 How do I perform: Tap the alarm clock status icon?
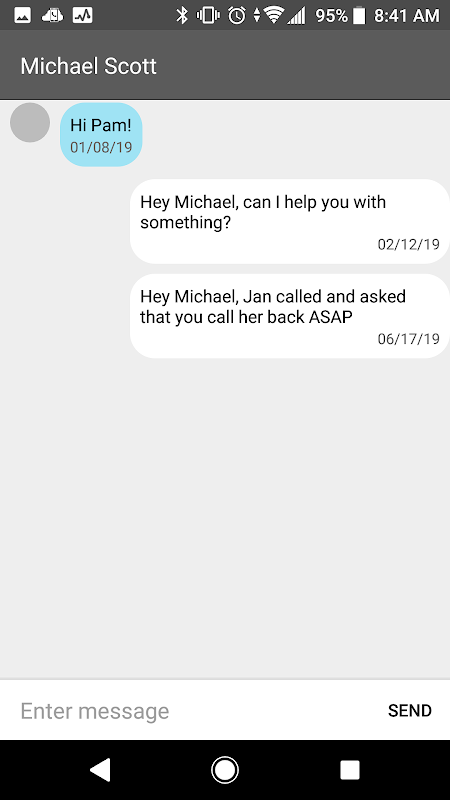pos(237,15)
